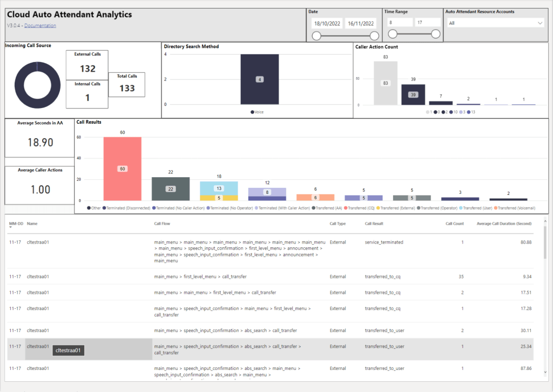Viewport: 553px width, 392px height.
Task: Click the Voice legend marker
Action: point(252,112)
